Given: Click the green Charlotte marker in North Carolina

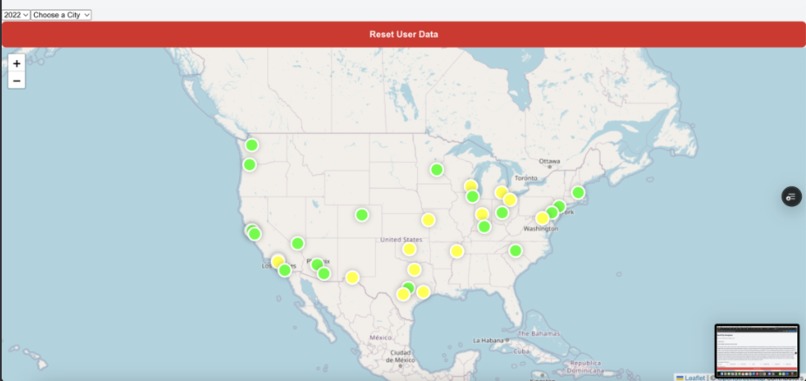Looking at the screenshot, I should click(x=516, y=250).
